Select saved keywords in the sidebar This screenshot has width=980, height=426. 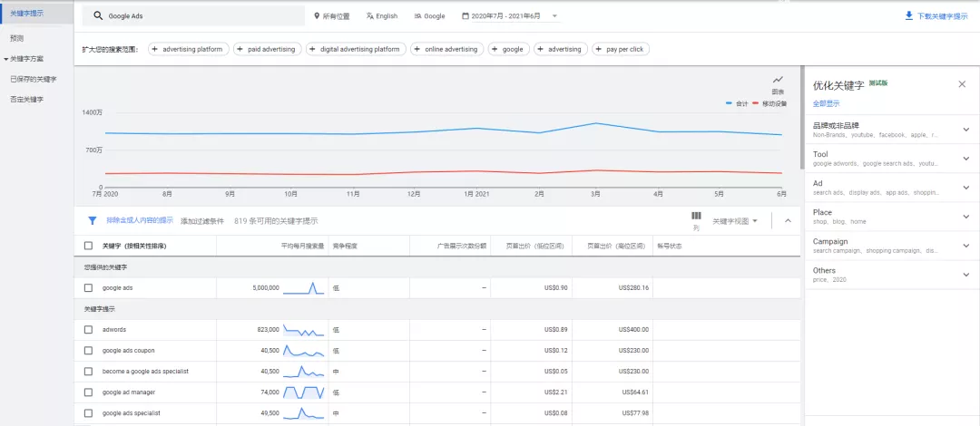point(33,79)
